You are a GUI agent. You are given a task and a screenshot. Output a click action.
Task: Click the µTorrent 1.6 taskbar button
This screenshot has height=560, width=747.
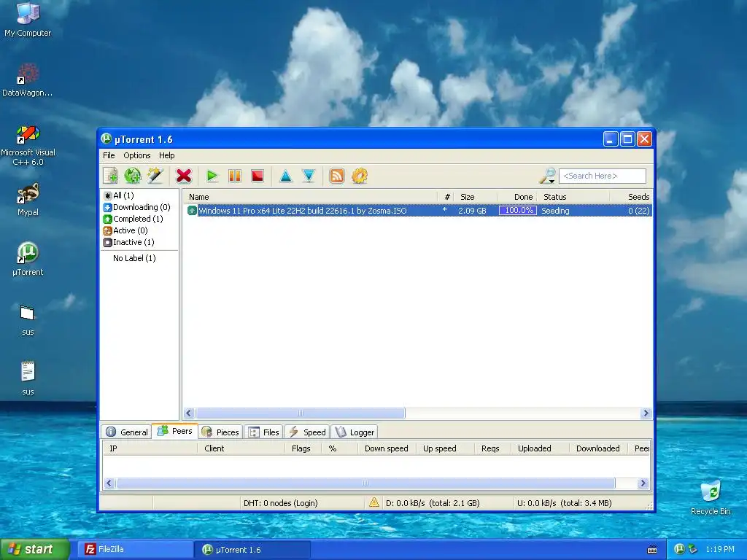tap(252, 550)
